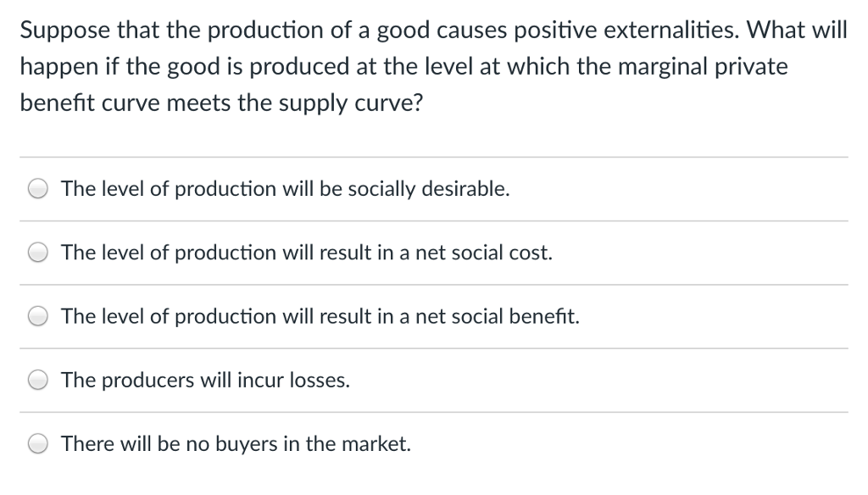
Task: Click the 'net social cost' answer text
Action: [307, 252]
